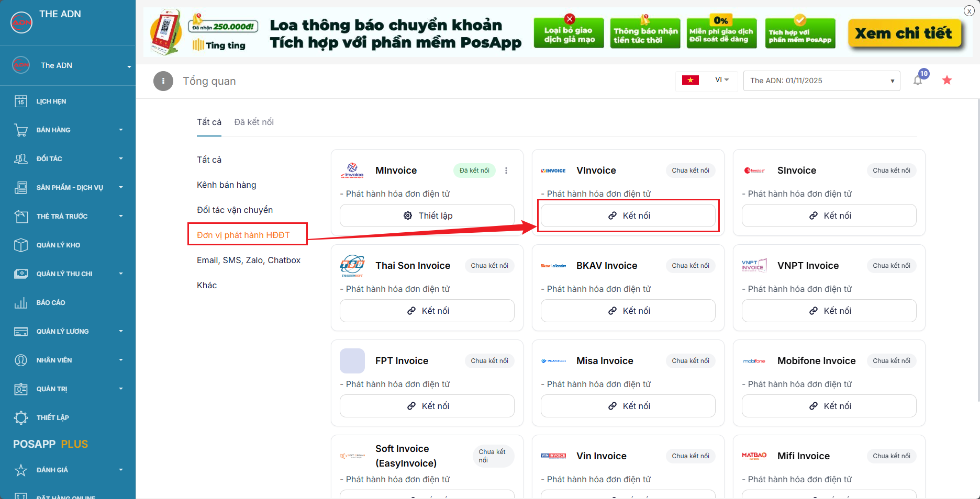Click the Sản phẩm - Dịch vụ icon
Viewport: 980px width, 499px height.
click(x=21, y=188)
